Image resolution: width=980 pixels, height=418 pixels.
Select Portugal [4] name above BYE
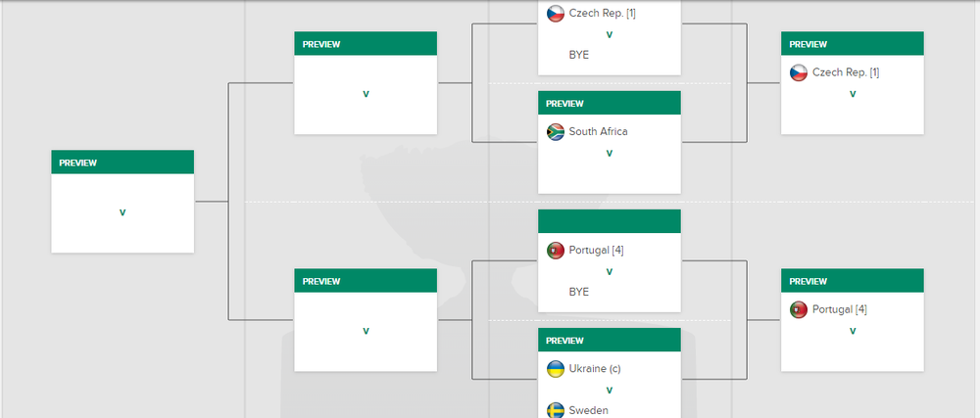coord(596,251)
